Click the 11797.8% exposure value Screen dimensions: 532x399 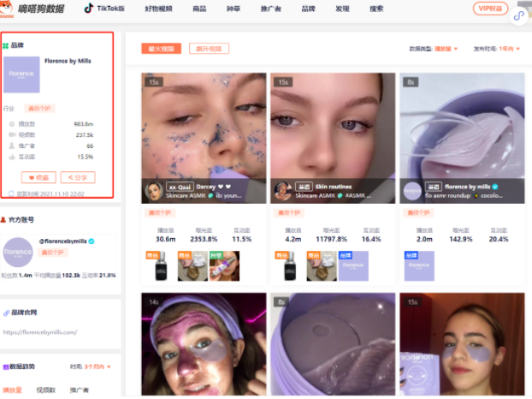[332, 240]
